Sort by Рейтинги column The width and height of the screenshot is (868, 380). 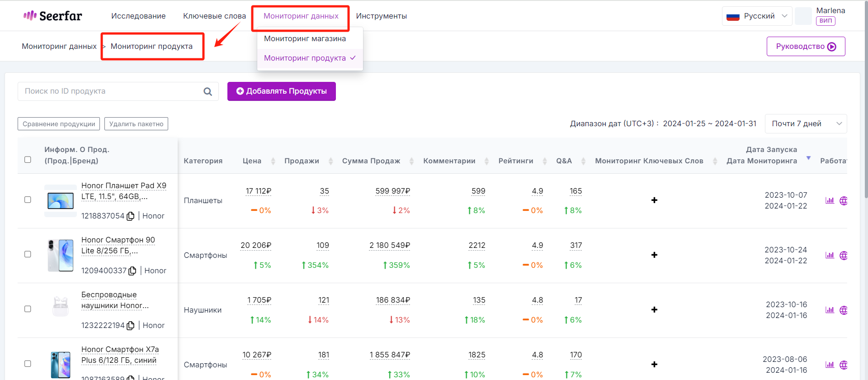(545, 161)
